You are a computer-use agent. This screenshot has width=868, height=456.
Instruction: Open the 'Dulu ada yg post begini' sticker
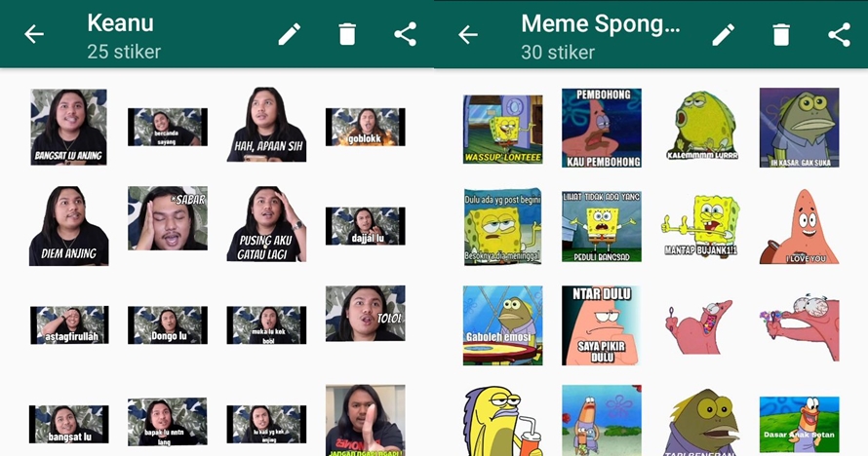pyautogui.click(x=502, y=226)
